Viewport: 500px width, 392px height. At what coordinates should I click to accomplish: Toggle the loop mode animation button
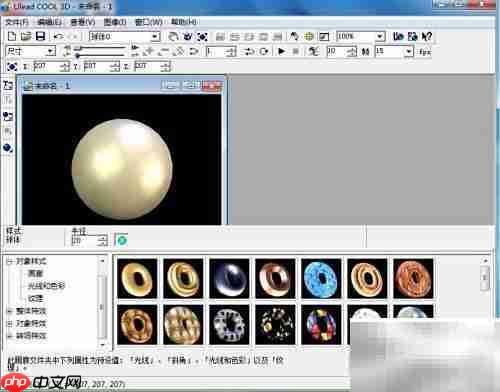click(264, 51)
